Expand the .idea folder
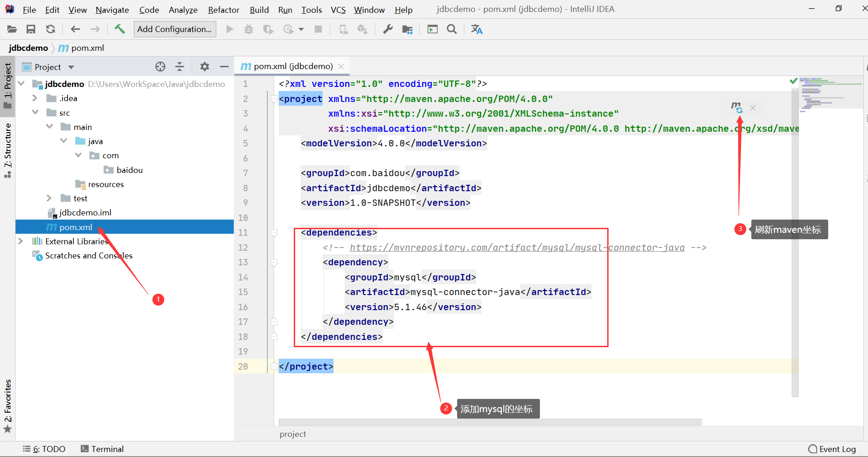Image resolution: width=868 pixels, height=457 pixels. 35,98
